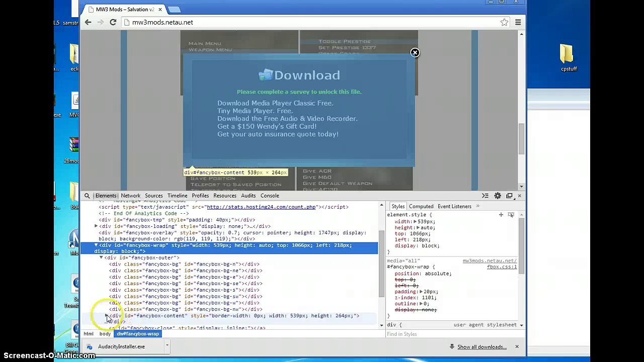Image resolution: width=644 pixels, height=362 pixels.
Task: Open the Console panel tab
Action: click(x=270, y=196)
